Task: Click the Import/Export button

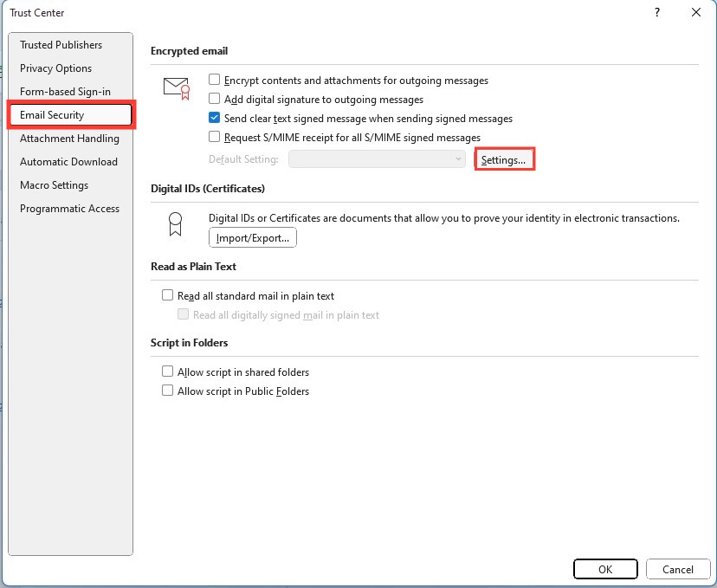Action: click(252, 238)
